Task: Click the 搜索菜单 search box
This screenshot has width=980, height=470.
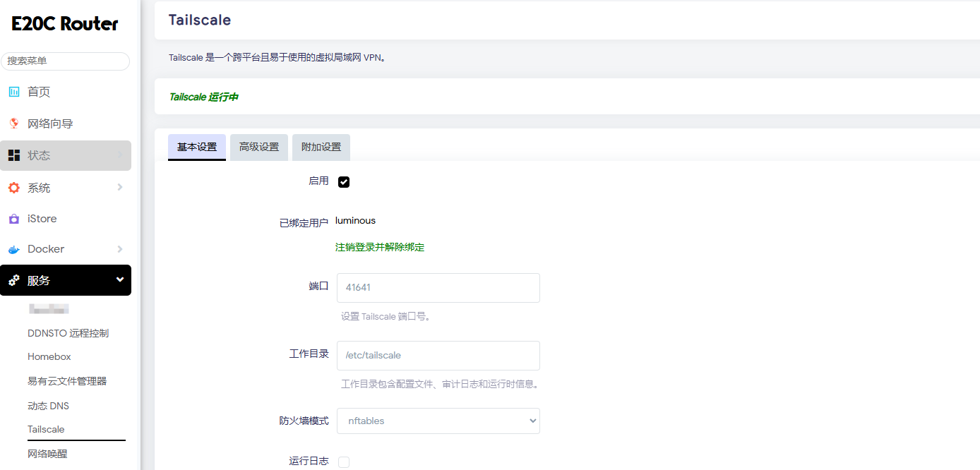Action: pos(65,61)
